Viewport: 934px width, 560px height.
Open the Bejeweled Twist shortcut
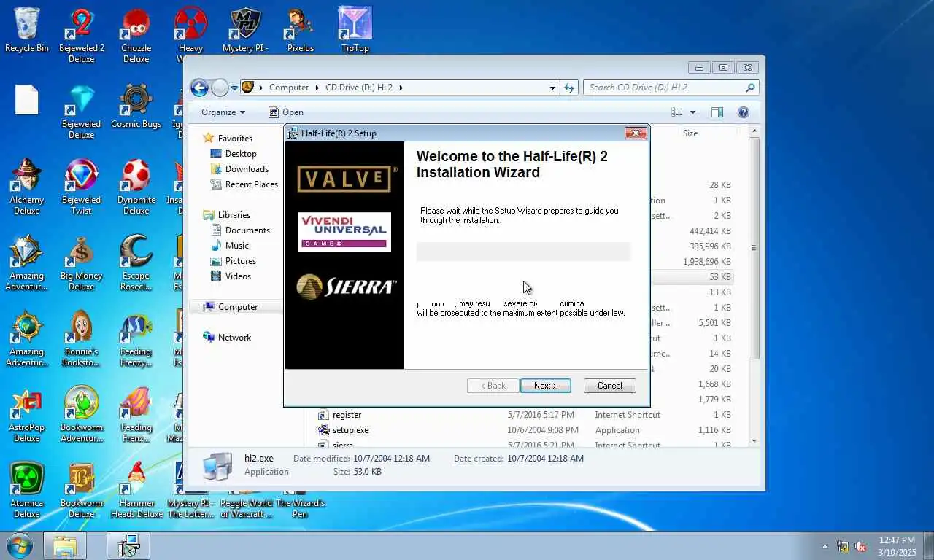click(82, 187)
